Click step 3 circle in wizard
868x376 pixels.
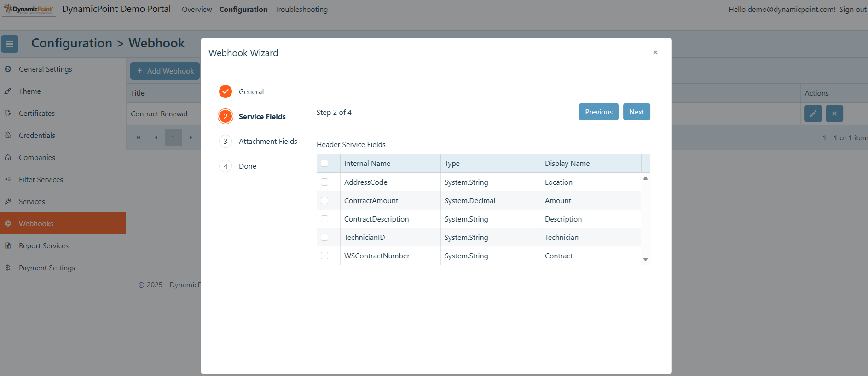click(x=226, y=141)
